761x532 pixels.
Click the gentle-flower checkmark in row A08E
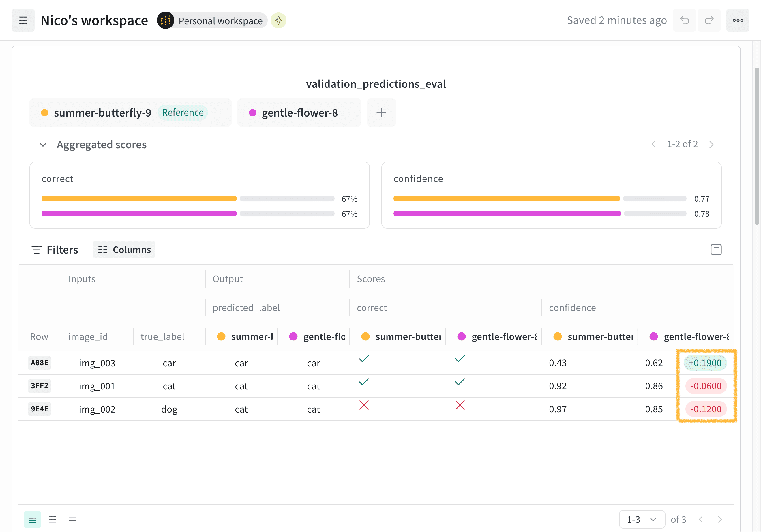tap(460, 359)
